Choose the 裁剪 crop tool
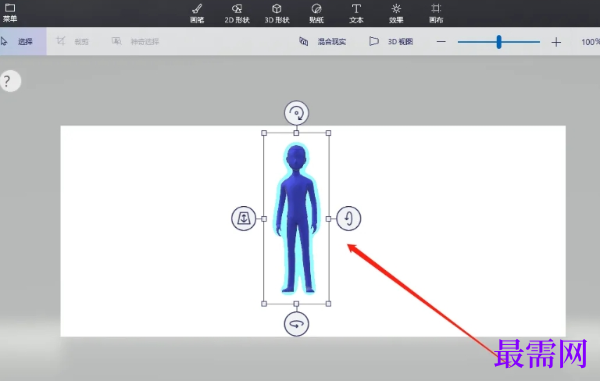The image size is (606, 385). [x=72, y=41]
